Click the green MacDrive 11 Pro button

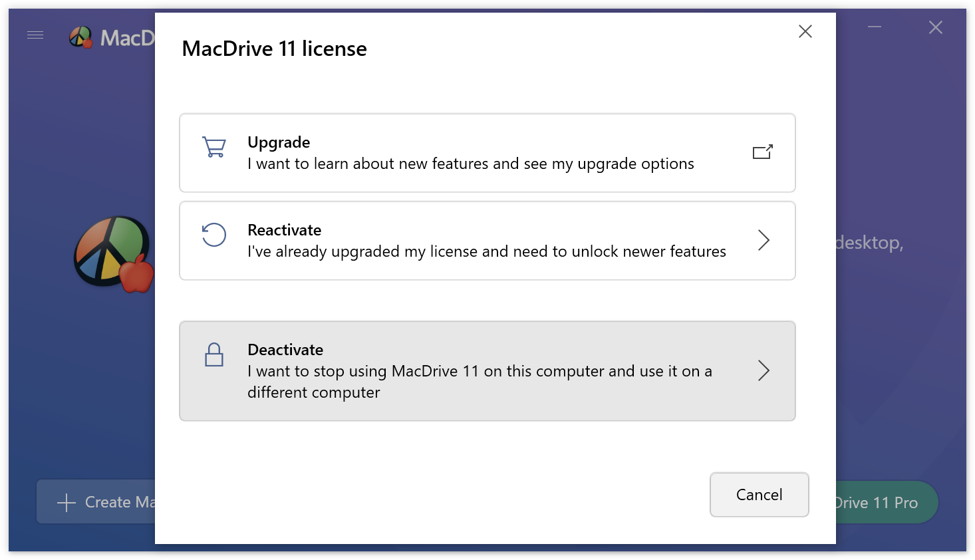(885, 503)
